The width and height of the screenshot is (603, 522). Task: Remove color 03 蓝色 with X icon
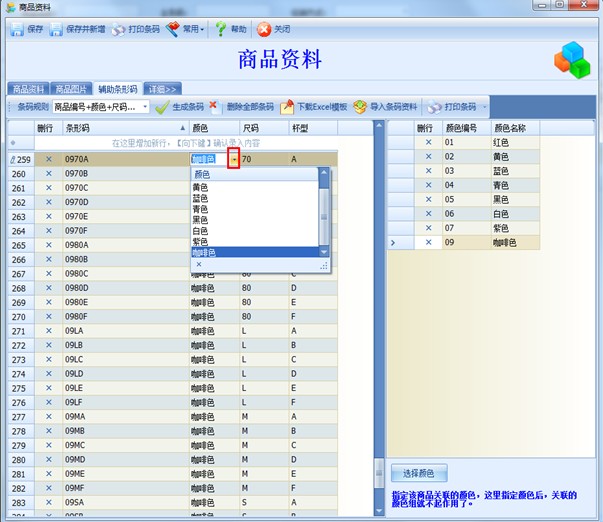click(x=428, y=171)
